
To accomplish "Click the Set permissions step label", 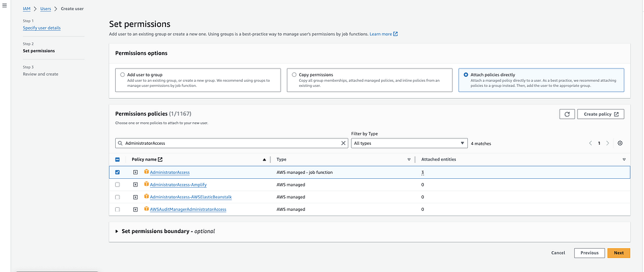I will (x=39, y=51).
